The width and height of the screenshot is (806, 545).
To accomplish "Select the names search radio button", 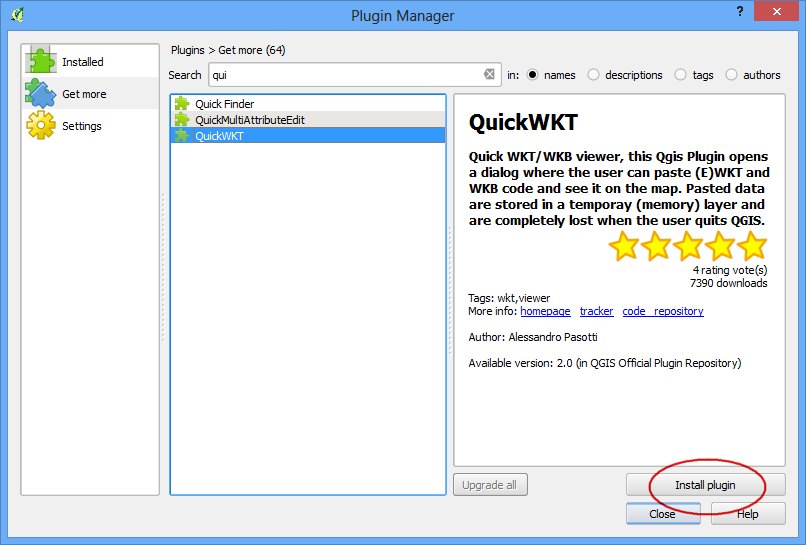I will point(533,75).
